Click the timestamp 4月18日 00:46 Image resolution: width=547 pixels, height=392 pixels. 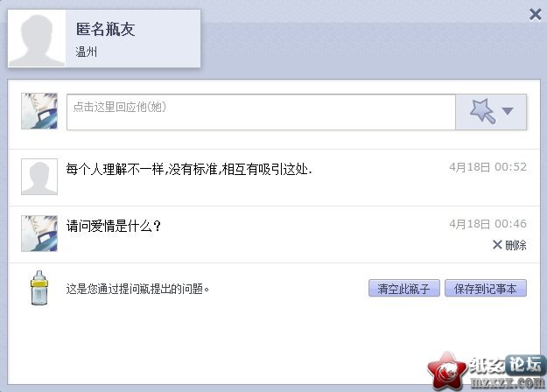coord(487,224)
